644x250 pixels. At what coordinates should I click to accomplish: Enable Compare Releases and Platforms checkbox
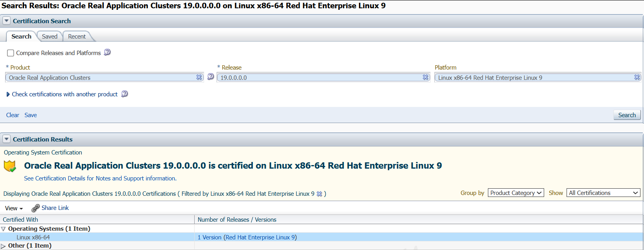click(x=11, y=53)
